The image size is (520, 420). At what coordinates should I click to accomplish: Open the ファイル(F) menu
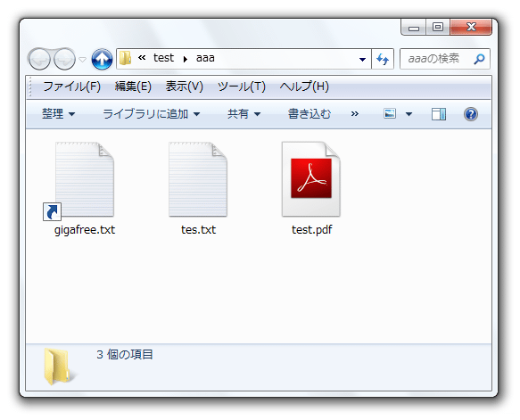click(71, 86)
